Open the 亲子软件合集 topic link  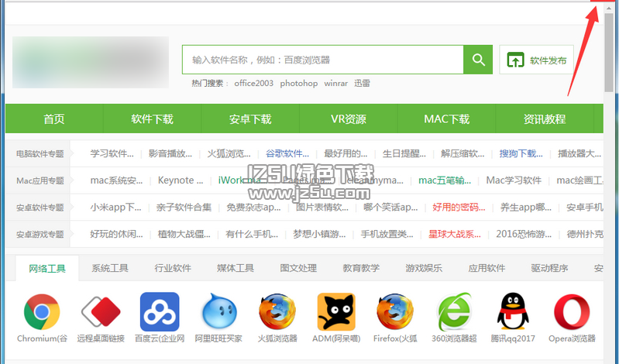tap(184, 208)
